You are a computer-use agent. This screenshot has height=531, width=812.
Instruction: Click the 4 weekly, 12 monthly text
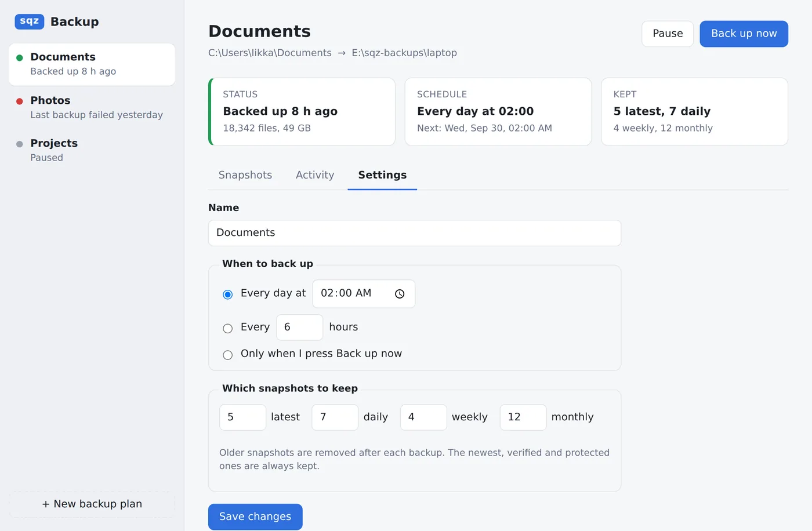(663, 128)
